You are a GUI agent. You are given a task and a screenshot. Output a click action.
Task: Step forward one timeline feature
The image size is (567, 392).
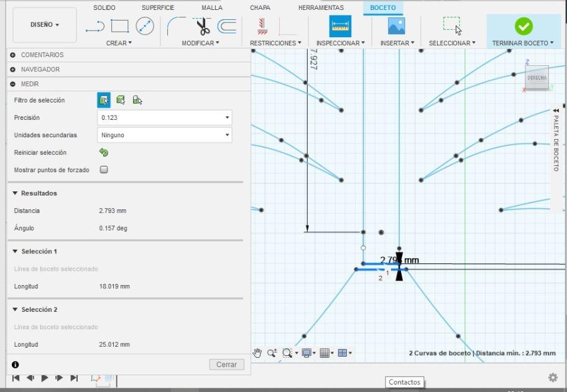tap(59, 378)
